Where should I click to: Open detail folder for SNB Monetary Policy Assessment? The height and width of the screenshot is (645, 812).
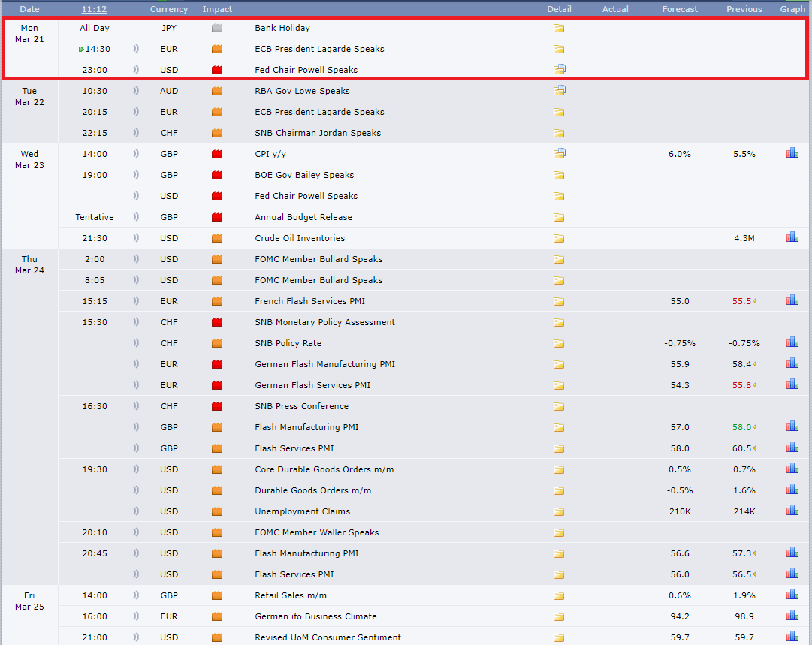(558, 323)
